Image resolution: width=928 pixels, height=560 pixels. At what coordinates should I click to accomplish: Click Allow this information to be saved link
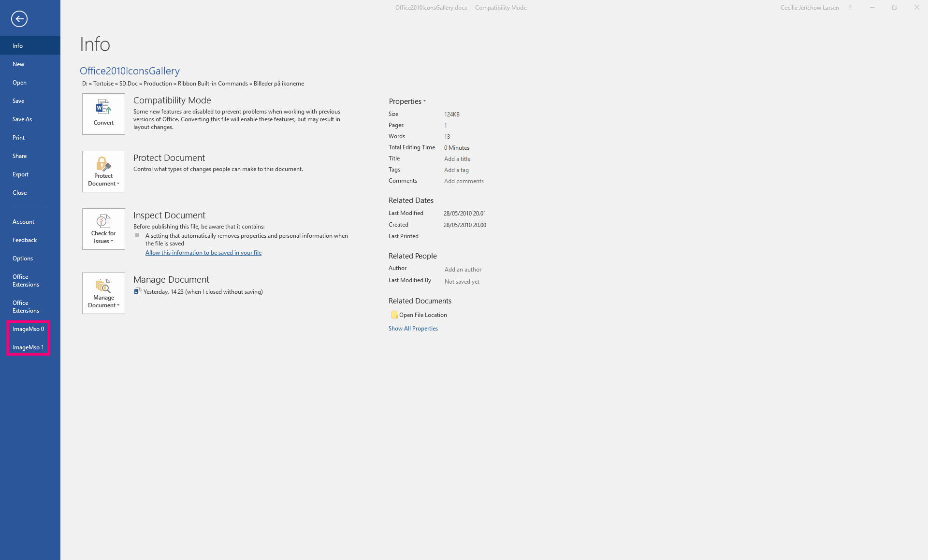tap(203, 253)
